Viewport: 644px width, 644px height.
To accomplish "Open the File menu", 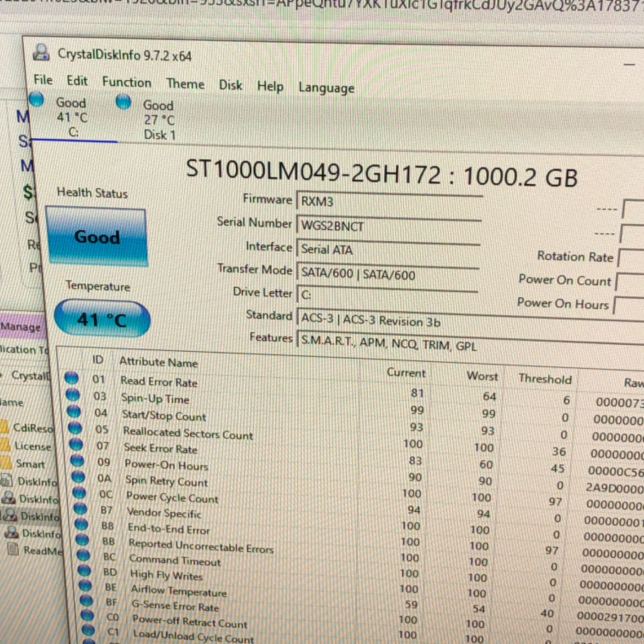I will click(43, 80).
